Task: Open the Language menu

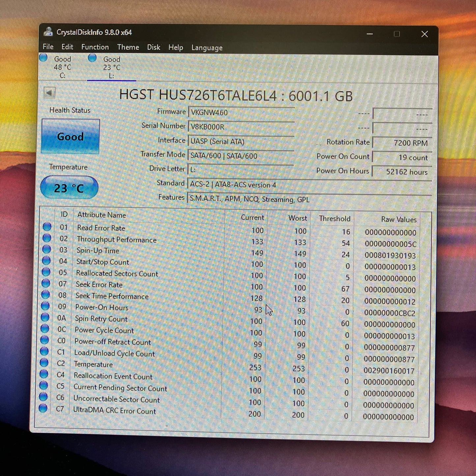Action: [207, 48]
